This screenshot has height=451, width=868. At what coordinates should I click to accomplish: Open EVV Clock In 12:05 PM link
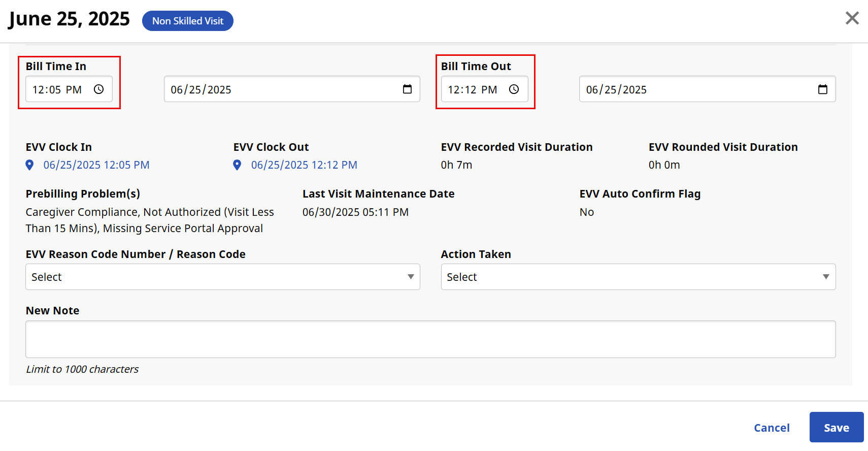coord(96,165)
